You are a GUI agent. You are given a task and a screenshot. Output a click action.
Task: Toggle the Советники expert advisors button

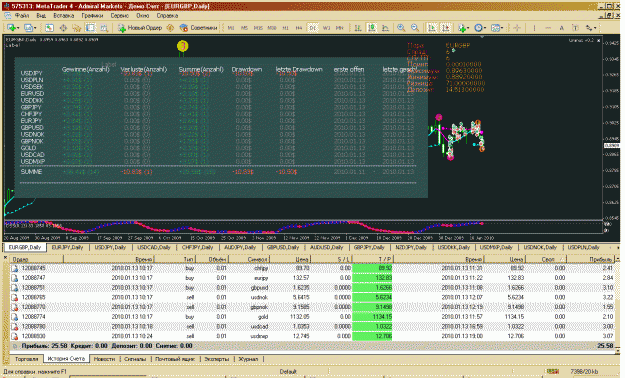(x=198, y=28)
